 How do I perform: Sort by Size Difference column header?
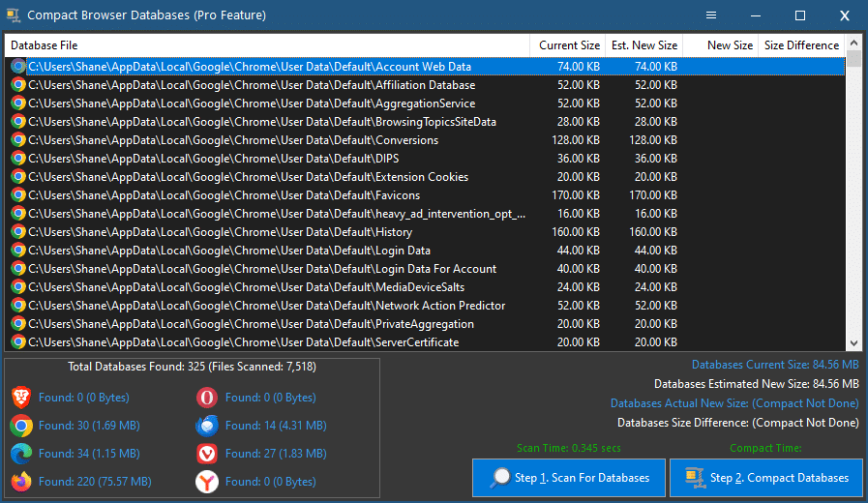tap(801, 45)
